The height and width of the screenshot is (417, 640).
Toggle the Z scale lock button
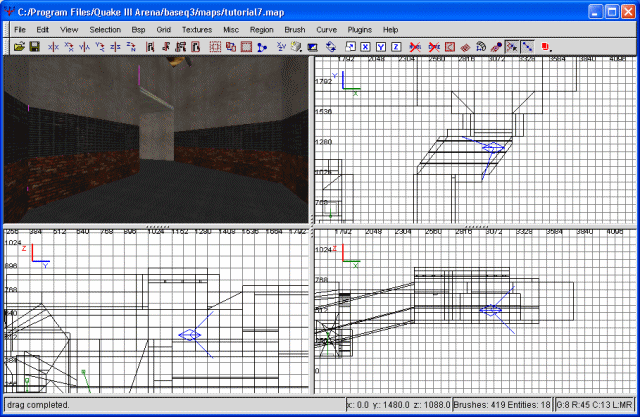coord(396,47)
